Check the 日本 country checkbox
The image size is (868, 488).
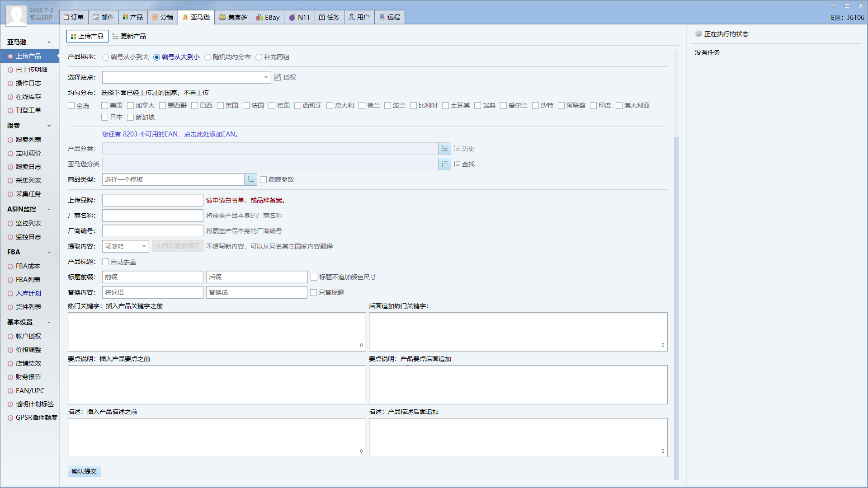104,117
